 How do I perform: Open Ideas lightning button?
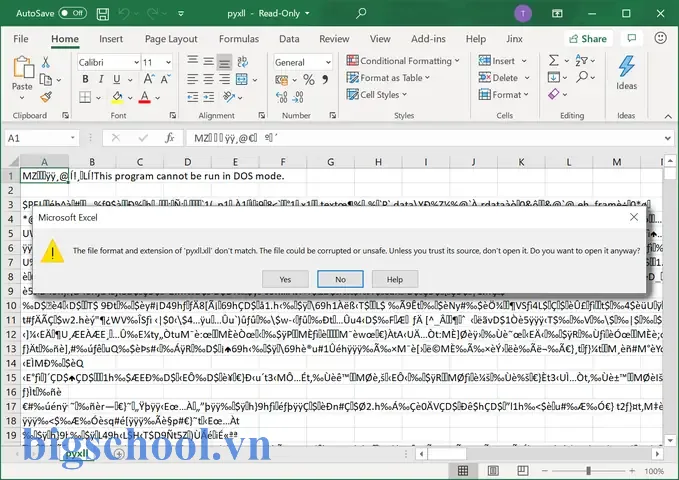click(x=626, y=72)
